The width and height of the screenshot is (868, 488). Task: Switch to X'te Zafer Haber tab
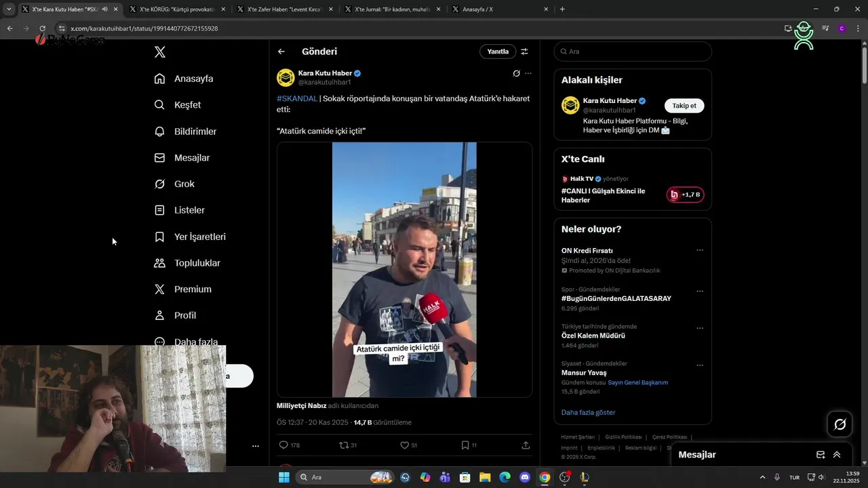tap(285, 9)
